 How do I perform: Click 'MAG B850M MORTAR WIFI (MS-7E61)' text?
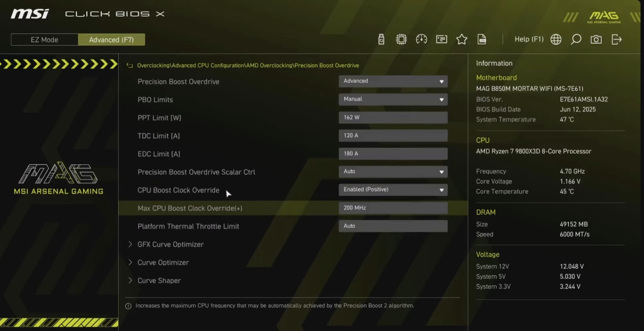[530, 89]
